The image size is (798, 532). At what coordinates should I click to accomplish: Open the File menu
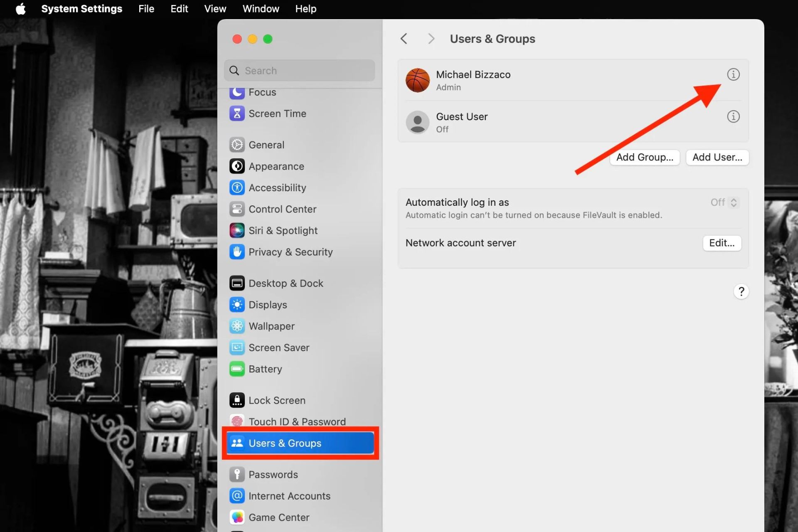(x=146, y=9)
